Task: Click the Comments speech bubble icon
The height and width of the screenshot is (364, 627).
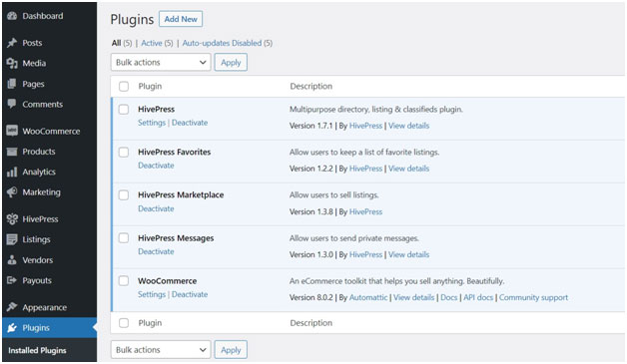Action: 12,104
